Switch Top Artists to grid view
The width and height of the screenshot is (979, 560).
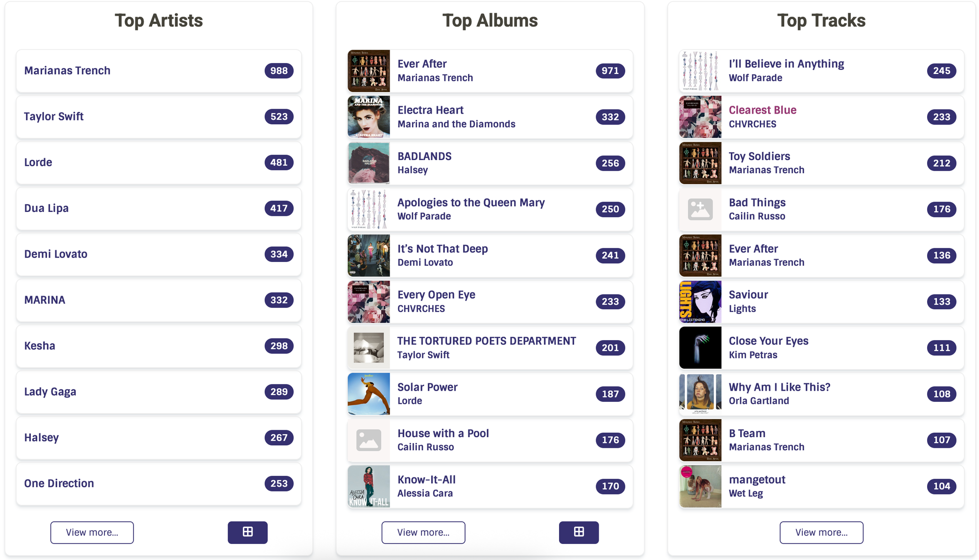247,532
